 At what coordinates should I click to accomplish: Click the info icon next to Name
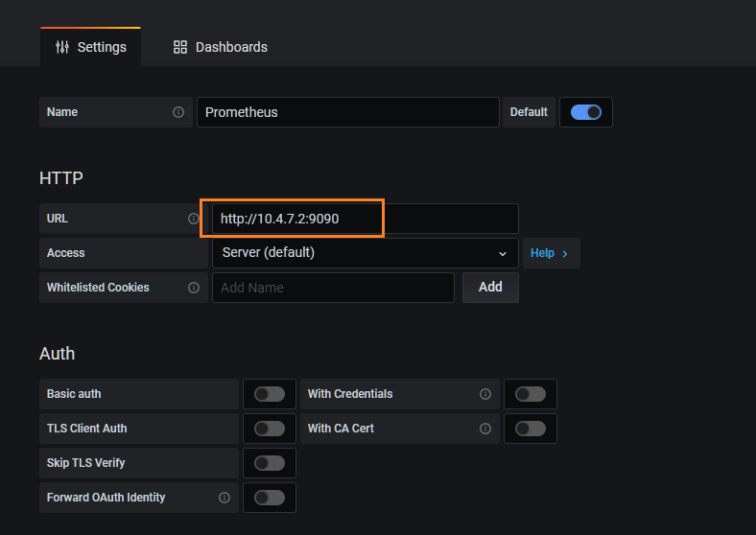point(178,112)
